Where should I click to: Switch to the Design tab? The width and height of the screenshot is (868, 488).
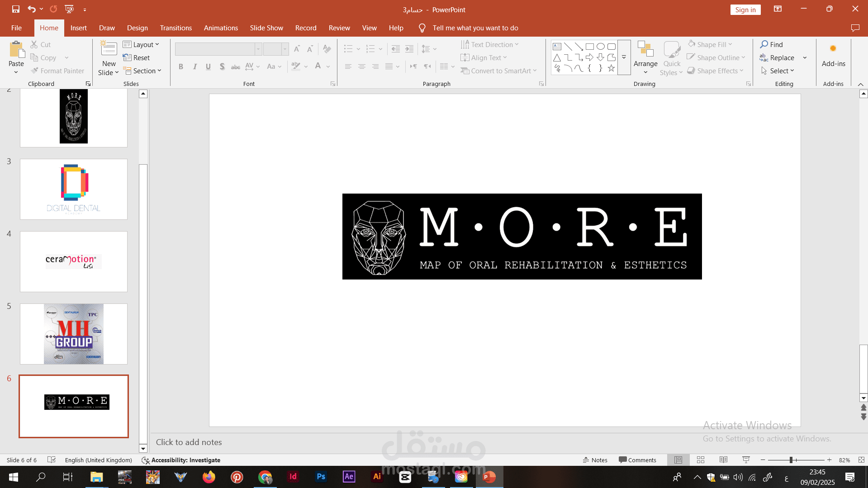click(138, 28)
